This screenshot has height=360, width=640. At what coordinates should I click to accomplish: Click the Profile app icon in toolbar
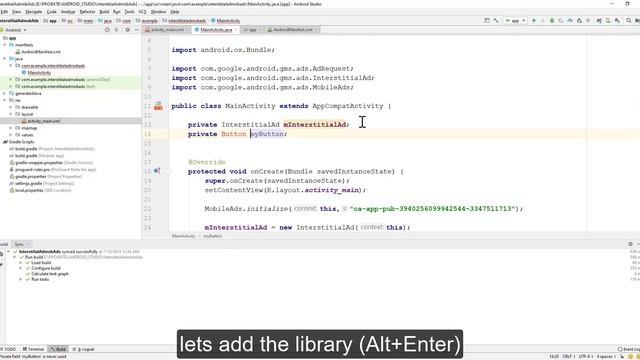(x=570, y=20)
